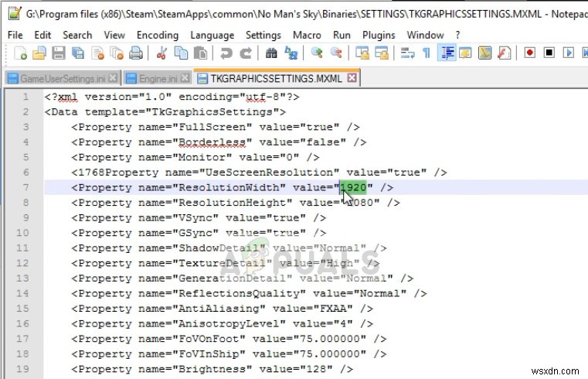Switch to the GameUserSettings.ini tab
The width and height of the screenshot is (588, 379).
click(x=63, y=78)
